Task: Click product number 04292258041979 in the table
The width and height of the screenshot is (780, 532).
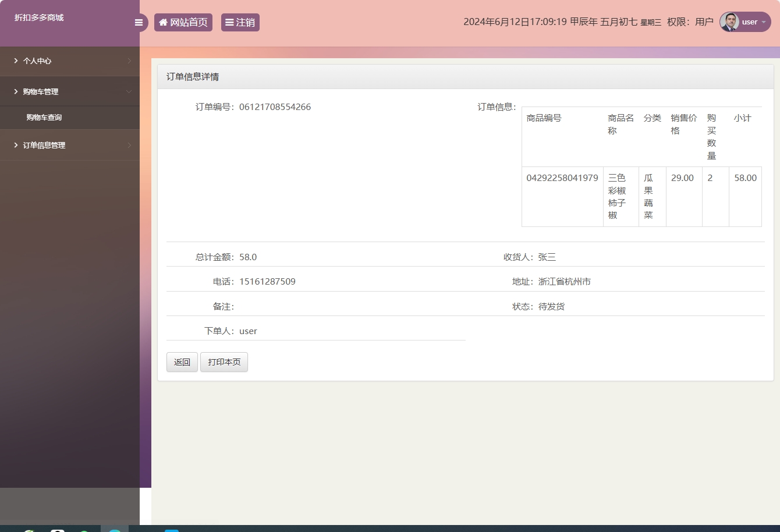Action: point(562,178)
